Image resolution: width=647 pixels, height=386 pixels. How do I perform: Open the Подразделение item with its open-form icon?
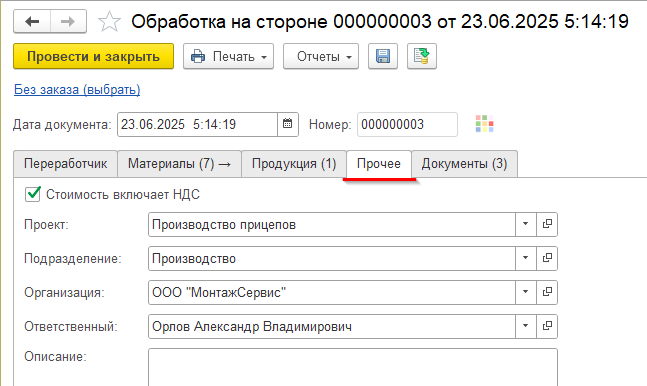[x=547, y=258]
